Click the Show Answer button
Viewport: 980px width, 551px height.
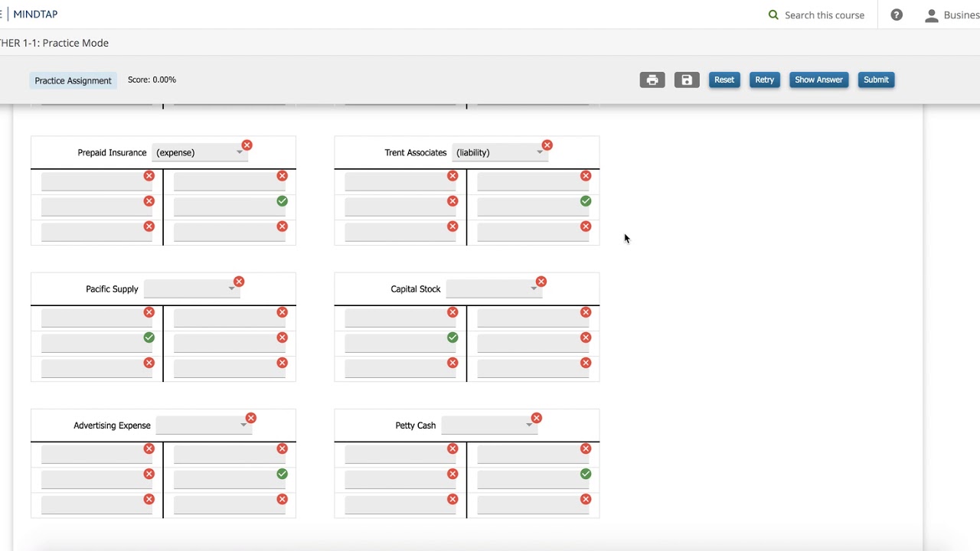coord(818,80)
